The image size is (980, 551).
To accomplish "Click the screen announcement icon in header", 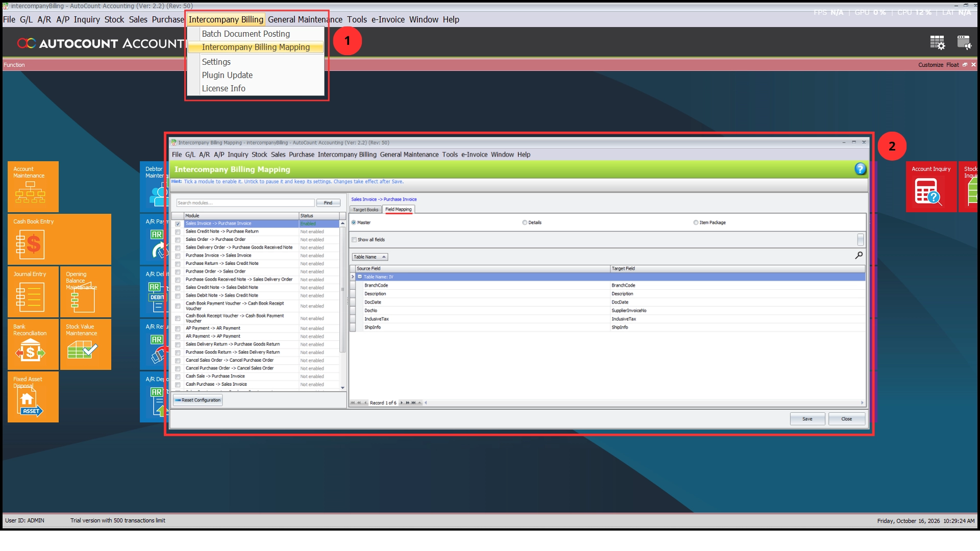I will 964,42.
